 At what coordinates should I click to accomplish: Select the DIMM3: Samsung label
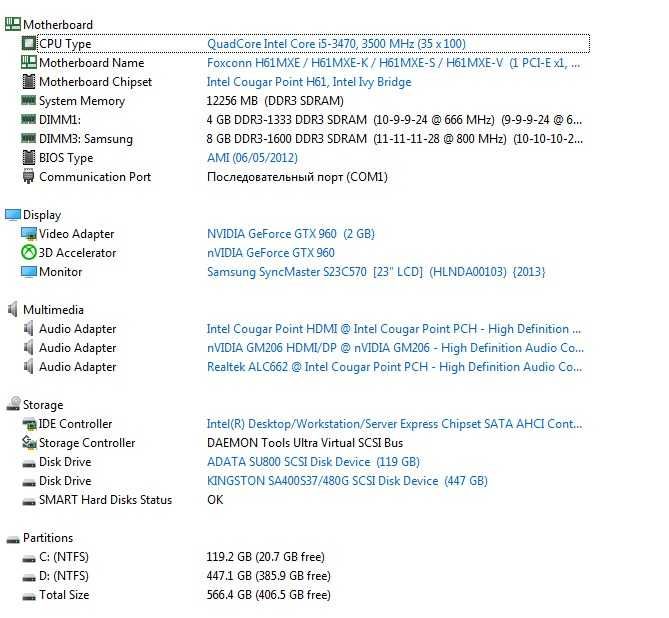coord(86,139)
